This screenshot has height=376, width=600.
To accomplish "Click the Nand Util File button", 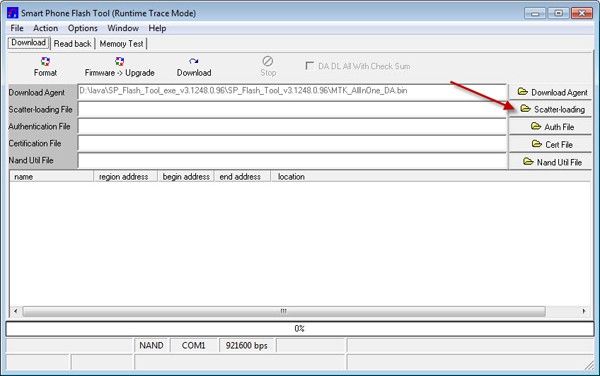I will coord(550,162).
